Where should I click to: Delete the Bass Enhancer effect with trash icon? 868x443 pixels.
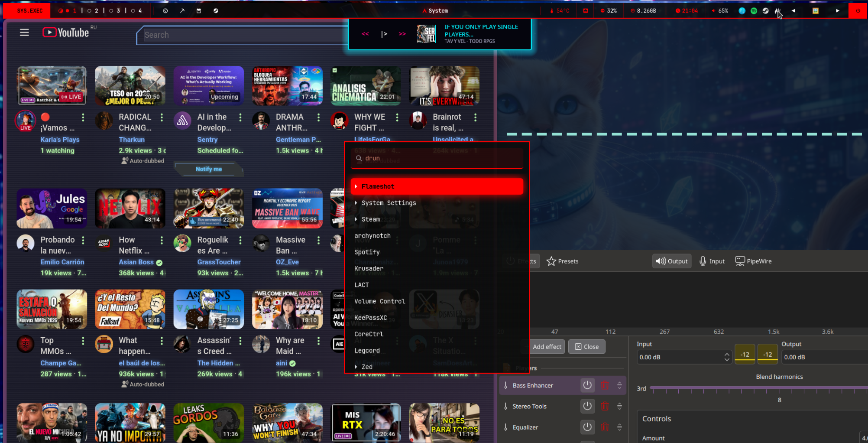pos(604,385)
